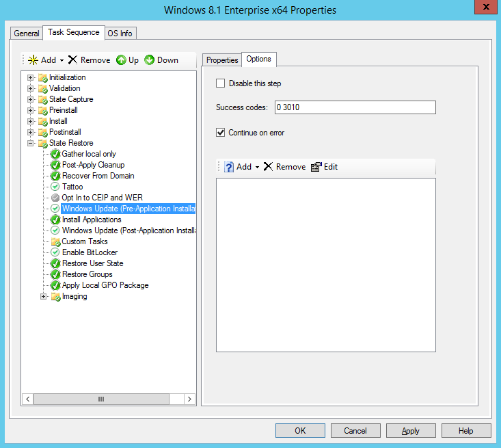This screenshot has width=501, height=448.
Task: Collapse the State Restore group
Action: click(30, 143)
